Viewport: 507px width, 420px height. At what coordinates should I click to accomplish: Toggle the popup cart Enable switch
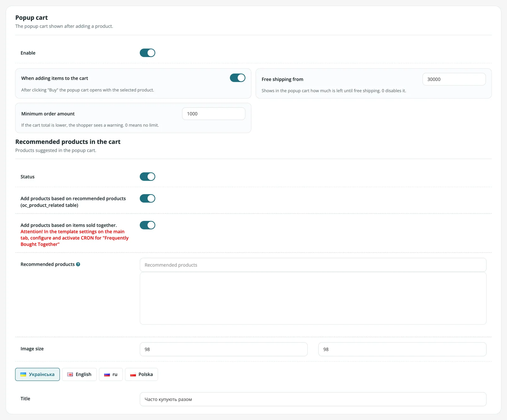tap(147, 53)
